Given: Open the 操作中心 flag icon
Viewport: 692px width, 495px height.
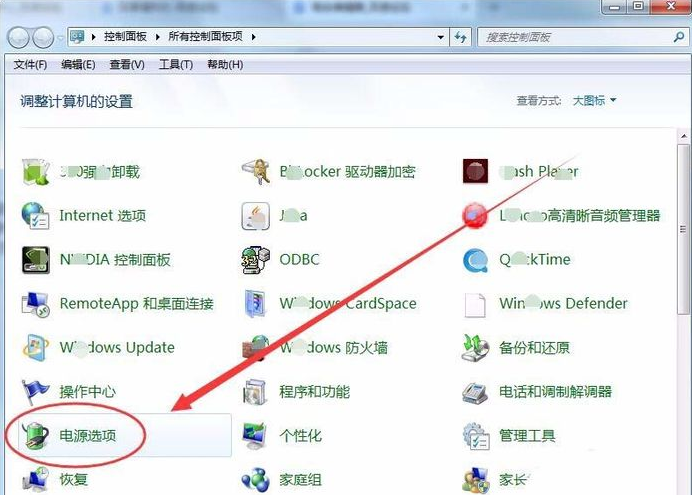Looking at the screenshot, I should pyautogui.click(x=35, y=392).
